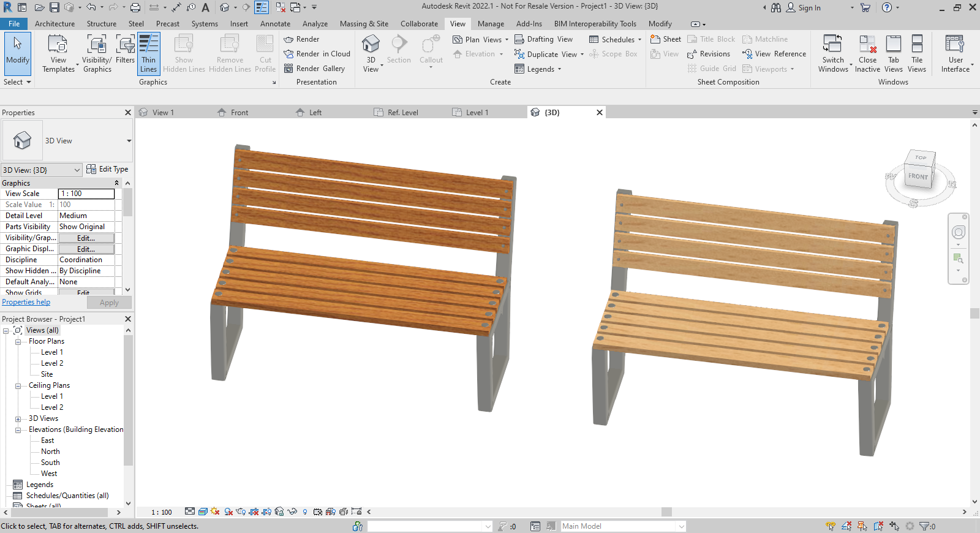Toggle Select Pinned Elements in status bar
This screenshot has width=980, height=533.
862,526
